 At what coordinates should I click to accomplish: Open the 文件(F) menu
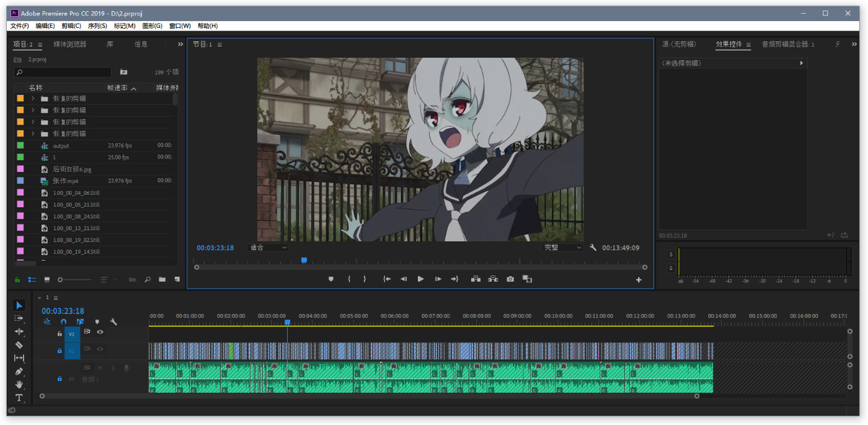pos(20,26)
